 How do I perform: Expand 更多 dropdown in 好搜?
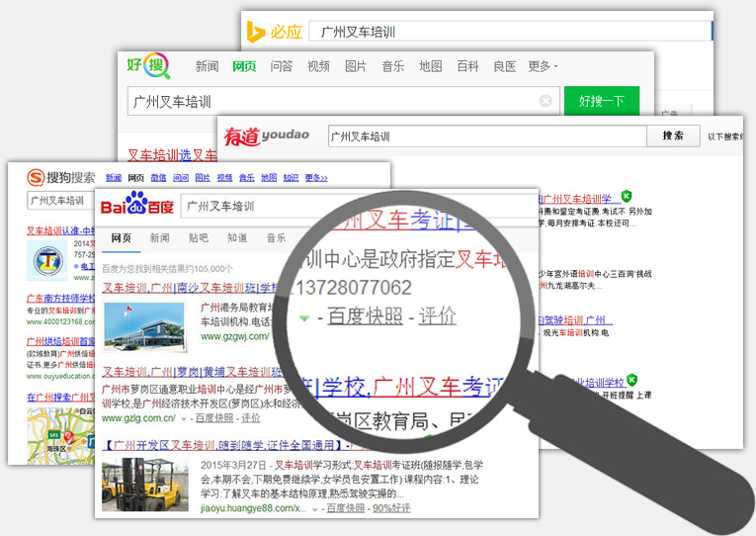tap(543, 66)
